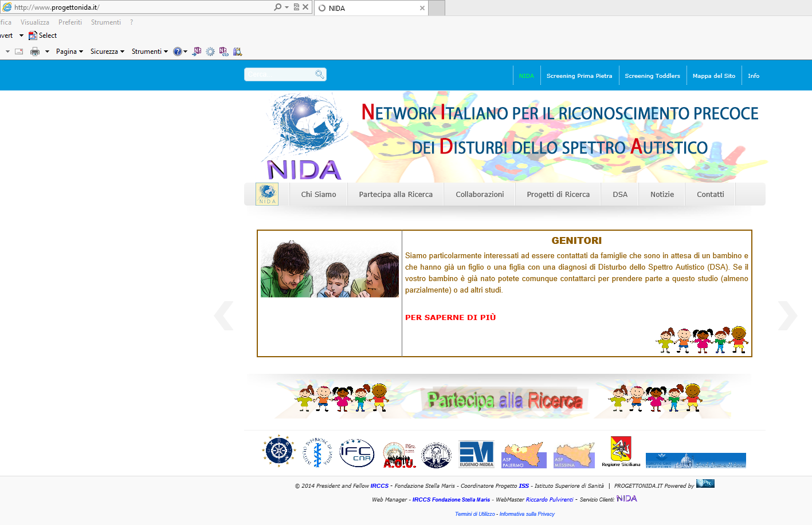812x525 pixels.
Task: Click the blue help question mark icon
Action: 178,52
